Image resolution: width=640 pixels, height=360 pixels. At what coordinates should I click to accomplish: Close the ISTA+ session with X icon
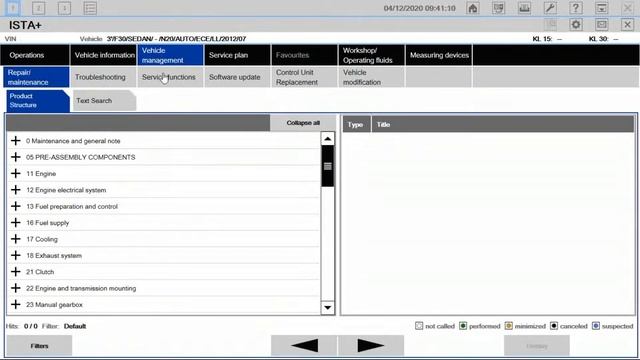(x=627, y=25)
